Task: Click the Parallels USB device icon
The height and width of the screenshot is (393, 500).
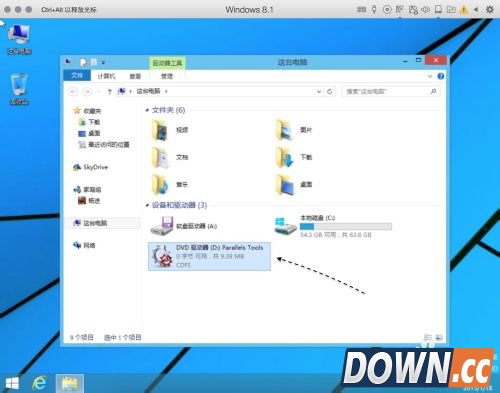Action: (x=374, y=10)
